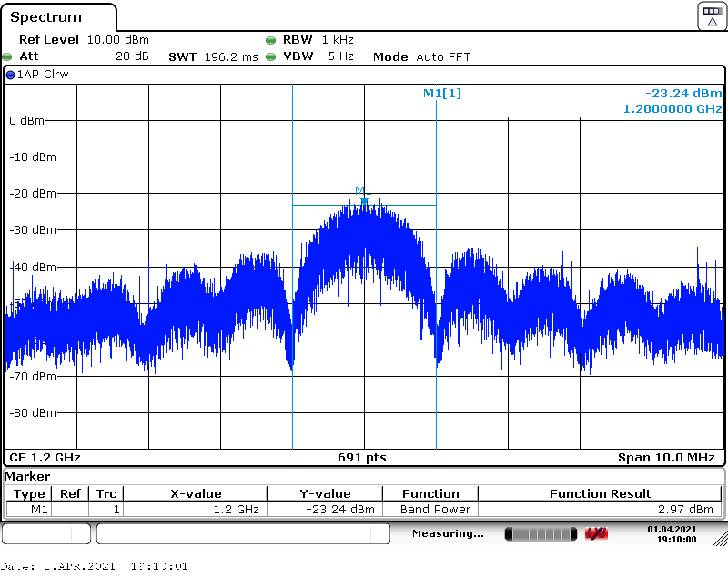Click the resize grip in bottom-right corner

pyautogui.click(x=719, y=538)
